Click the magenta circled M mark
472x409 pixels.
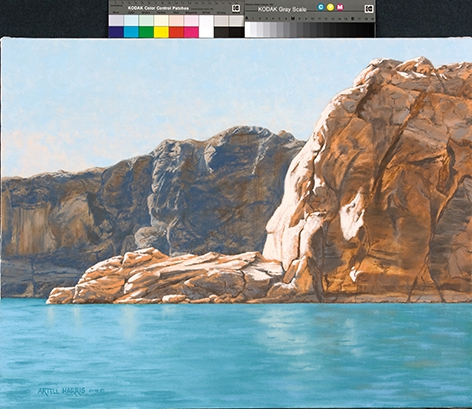(340, 7)
